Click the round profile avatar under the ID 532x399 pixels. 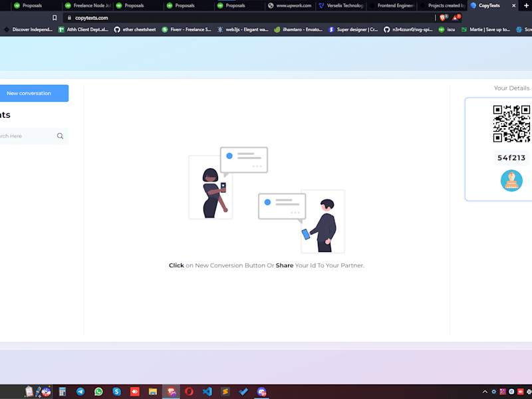tap(511, 181)
